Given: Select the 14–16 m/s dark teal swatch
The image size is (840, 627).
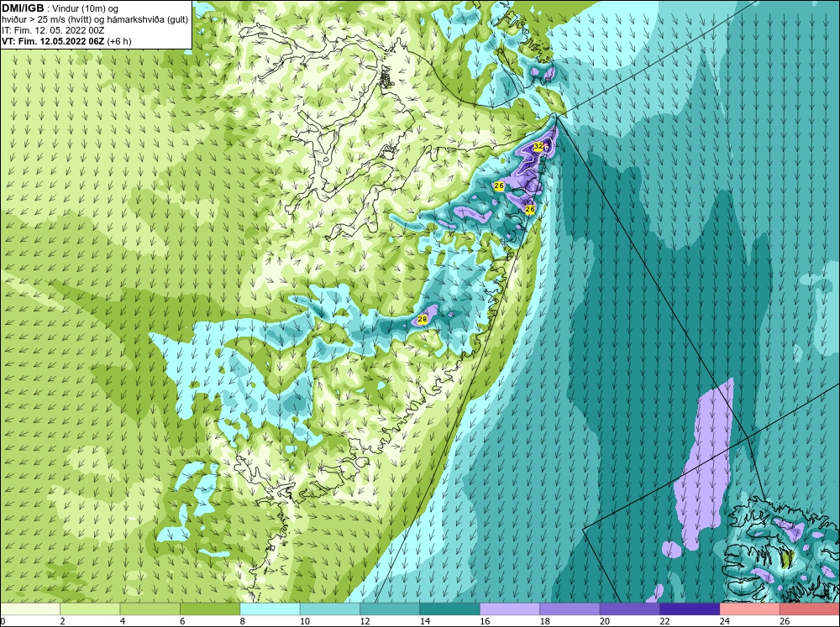Looking at the screenshot, I should tap(450, 609).
